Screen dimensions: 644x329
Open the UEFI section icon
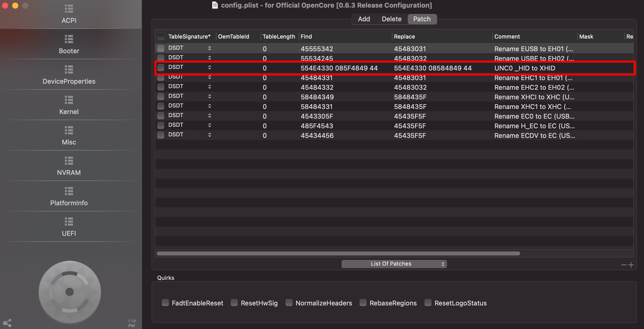pyautogui.click(x=69, y=222)
